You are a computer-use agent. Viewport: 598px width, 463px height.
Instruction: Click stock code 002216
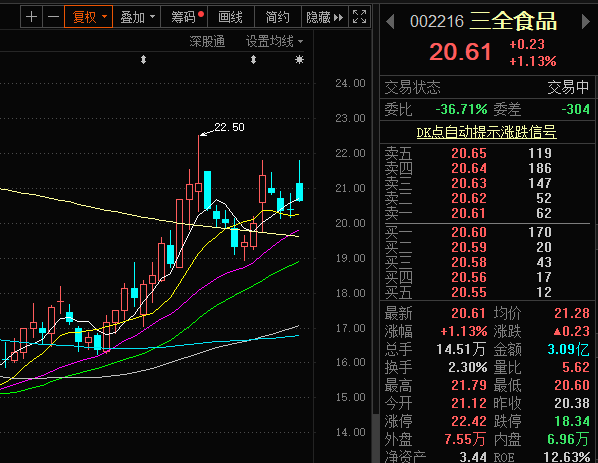[x=437, y=22]
